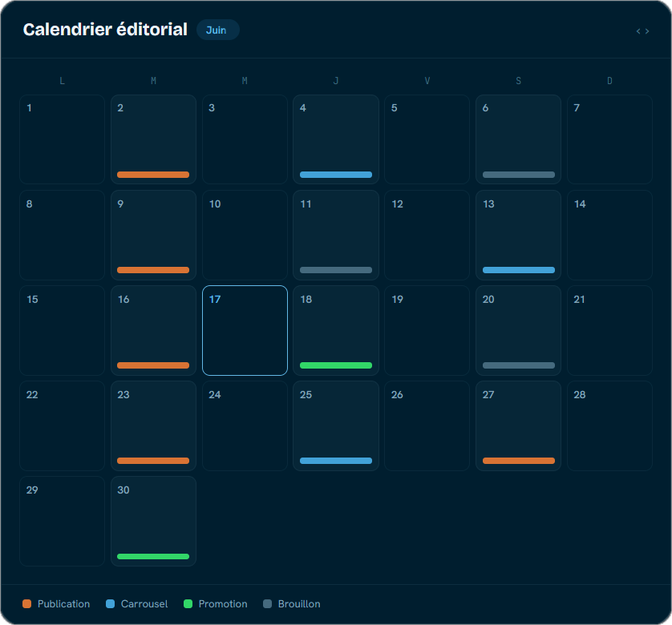
Task: Select the green promotion bar on day 30
Action: [x=153, y=556]
